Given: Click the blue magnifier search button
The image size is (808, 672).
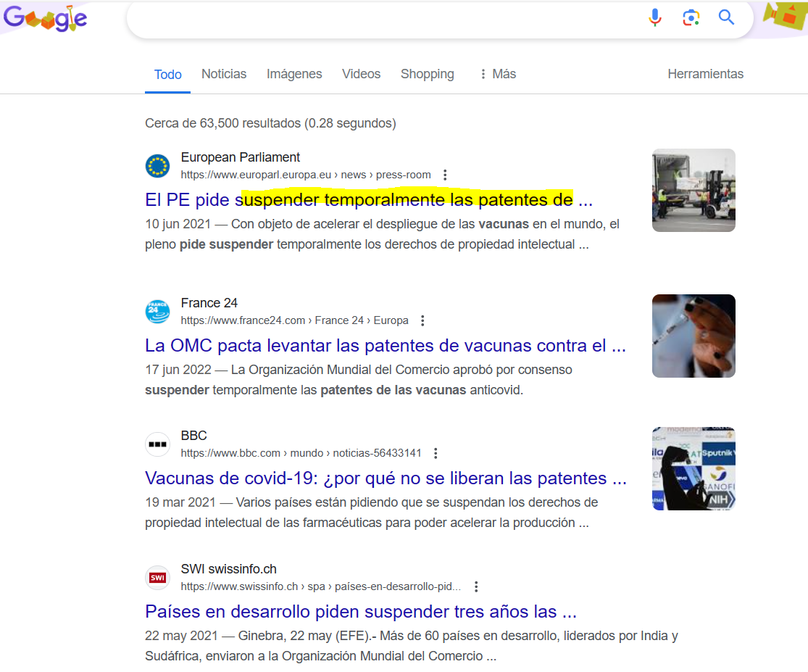Looking at the screenshot, I should tap(727, 17).
